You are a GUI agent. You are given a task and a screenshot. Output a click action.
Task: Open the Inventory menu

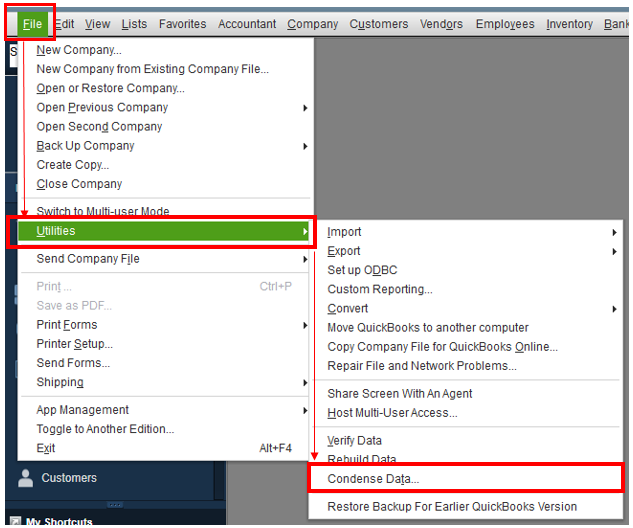tap(570, 24)
